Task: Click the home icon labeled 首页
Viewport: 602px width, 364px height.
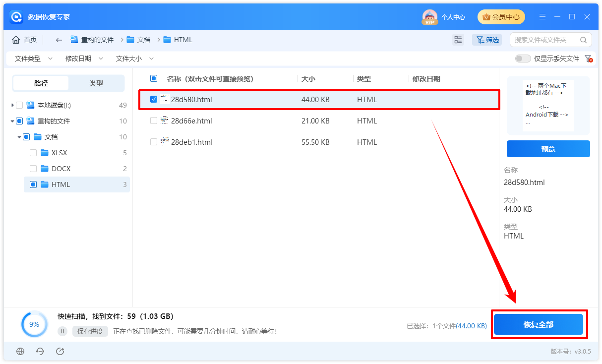Action: click(x=16, y=40)
